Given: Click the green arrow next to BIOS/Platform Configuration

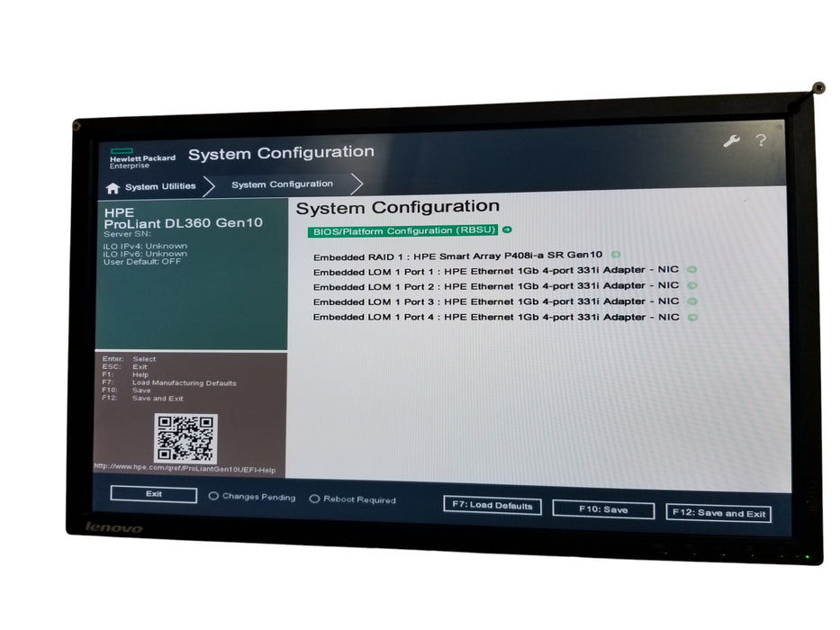Looking at the screenshot, I should click(x=506, y=231).
